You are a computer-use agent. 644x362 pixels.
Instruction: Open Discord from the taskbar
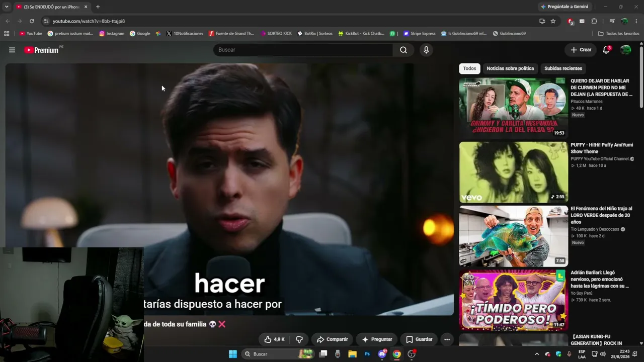point(382,354)
